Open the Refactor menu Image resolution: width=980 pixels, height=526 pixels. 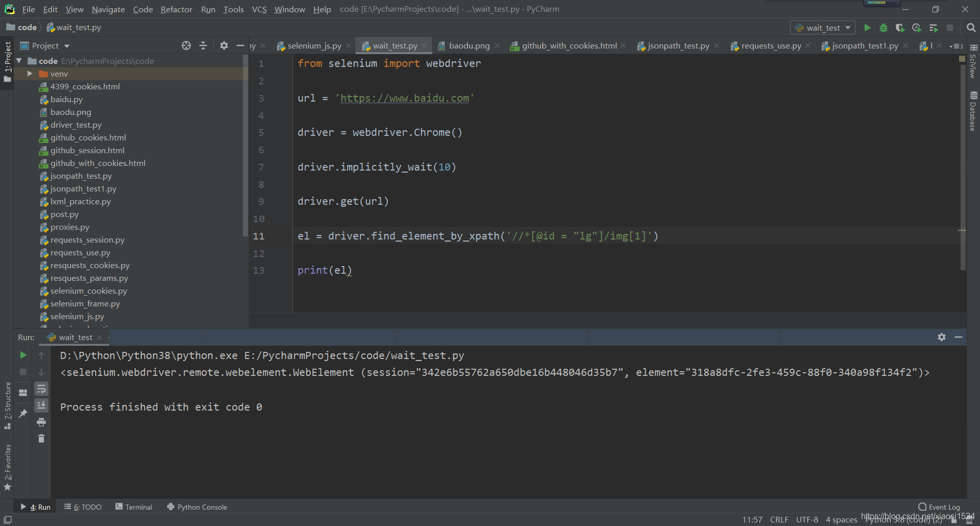point(176,9)
